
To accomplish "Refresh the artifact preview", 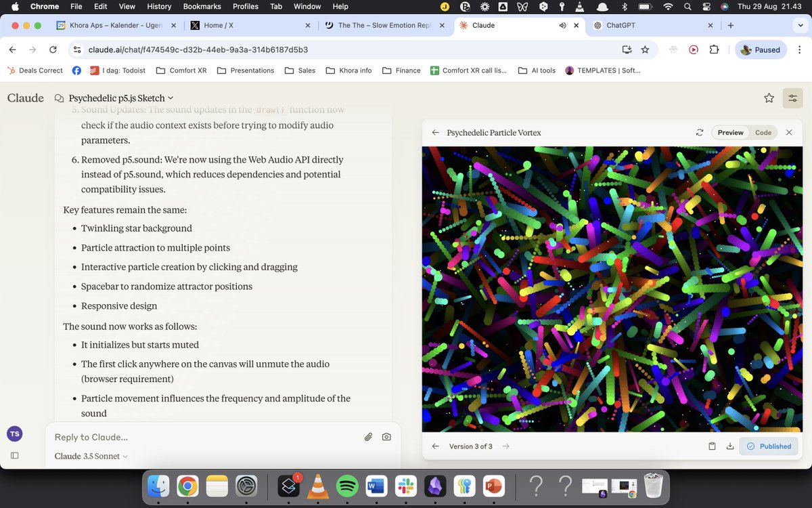I will pyautogui.click(x=700, y=132).
